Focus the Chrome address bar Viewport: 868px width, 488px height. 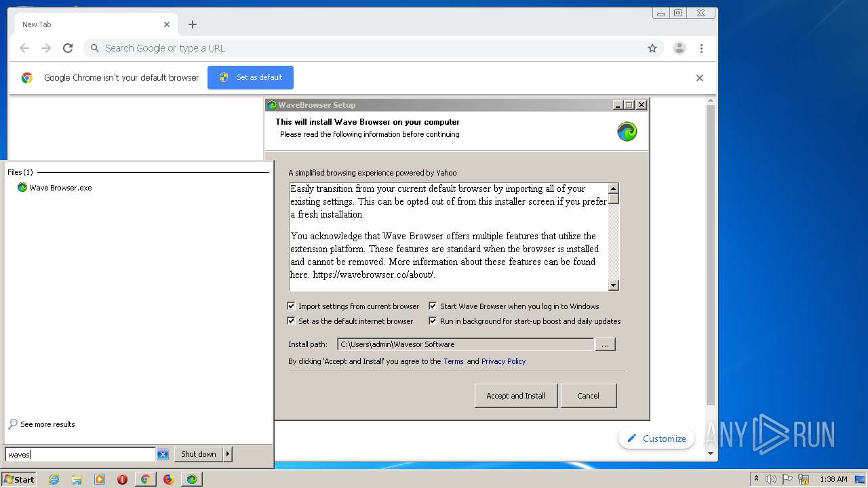[x=373, y=48]
